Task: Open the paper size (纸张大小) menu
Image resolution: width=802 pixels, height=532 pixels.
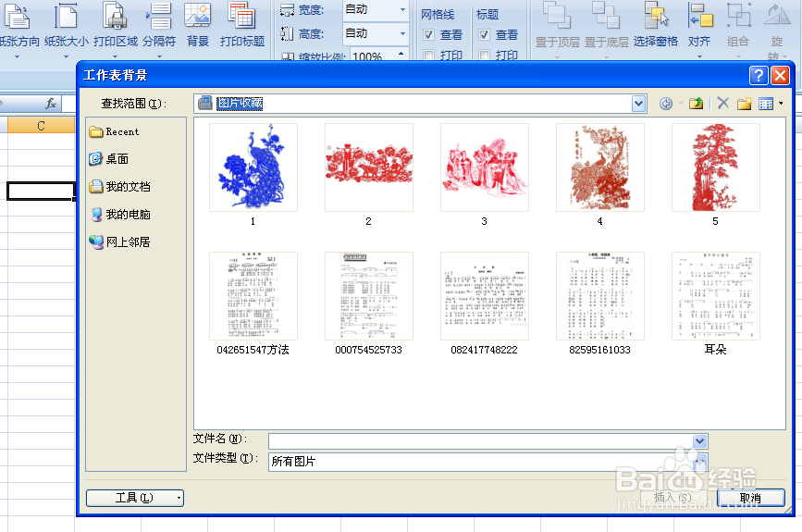Action: pyautogui.click(x=66, y=31)
